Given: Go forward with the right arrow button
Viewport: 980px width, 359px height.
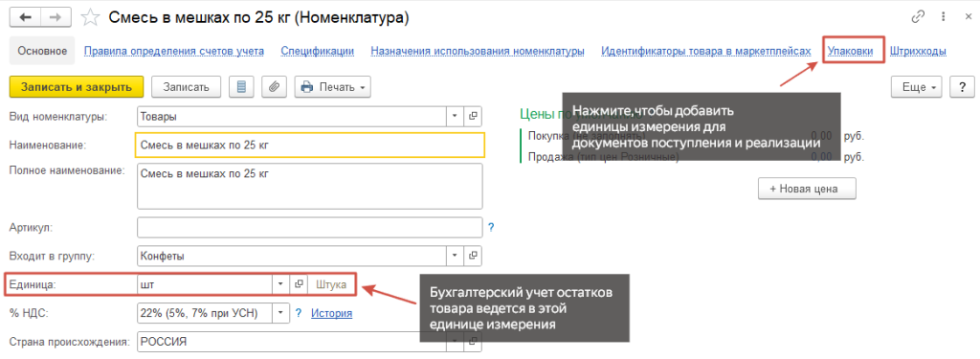Looking at the screenshot, I should coord(56,17).
